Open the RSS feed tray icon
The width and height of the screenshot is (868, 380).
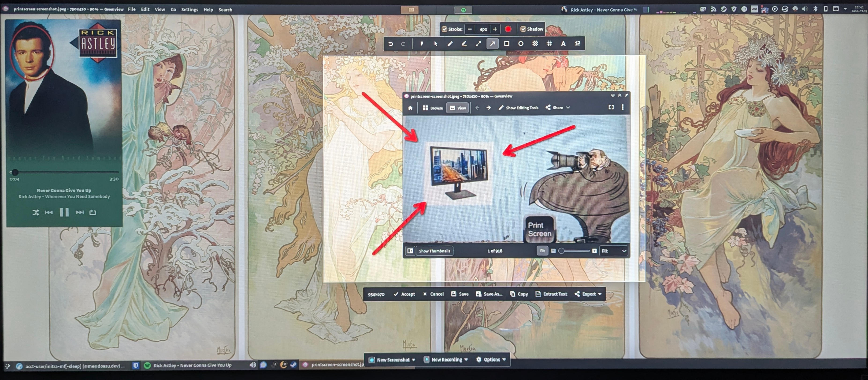(713, 9)
